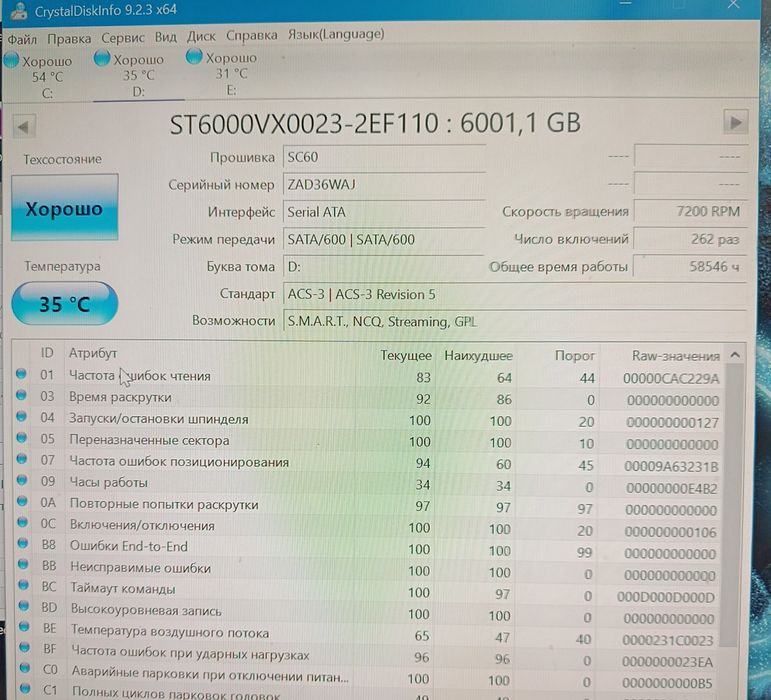The height and width of the screenshot is (700, 771).
Task: Click the Порог column header
Action: 574,355
